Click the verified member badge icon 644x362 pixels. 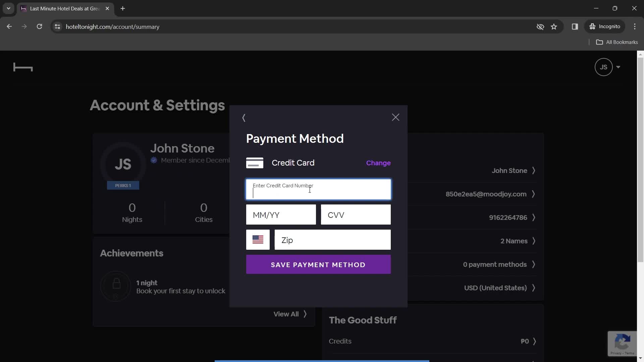(154, 160)
